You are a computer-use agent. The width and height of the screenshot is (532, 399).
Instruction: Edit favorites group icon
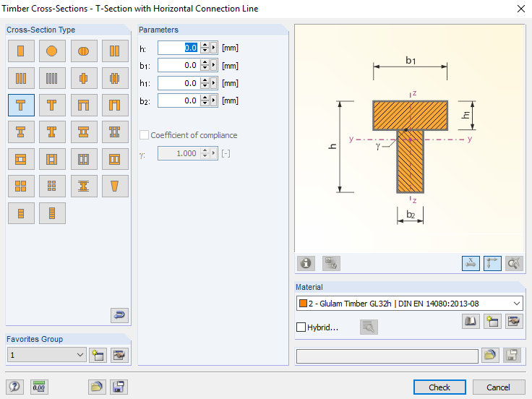119,355
